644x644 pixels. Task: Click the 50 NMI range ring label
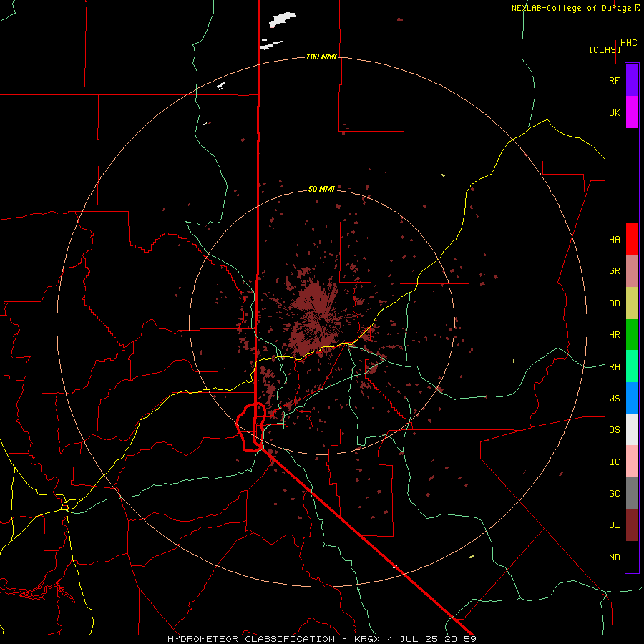[x=321, y=189]
